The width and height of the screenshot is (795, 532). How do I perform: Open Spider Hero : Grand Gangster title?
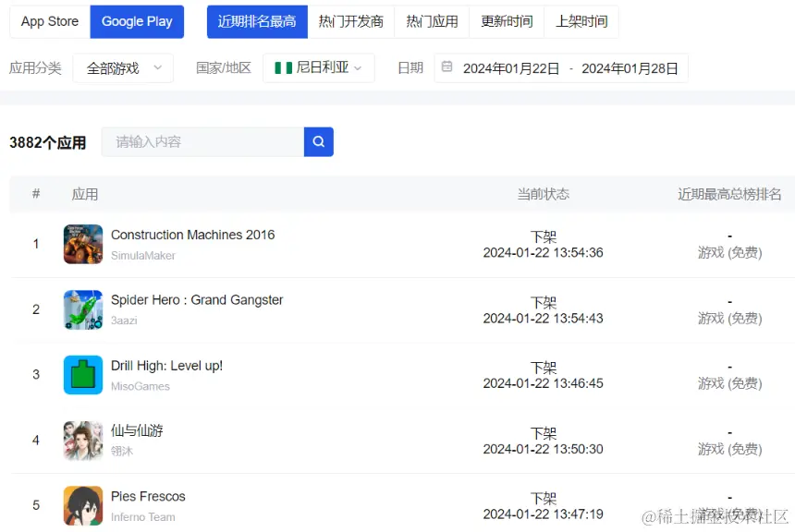tap(197, 300)
